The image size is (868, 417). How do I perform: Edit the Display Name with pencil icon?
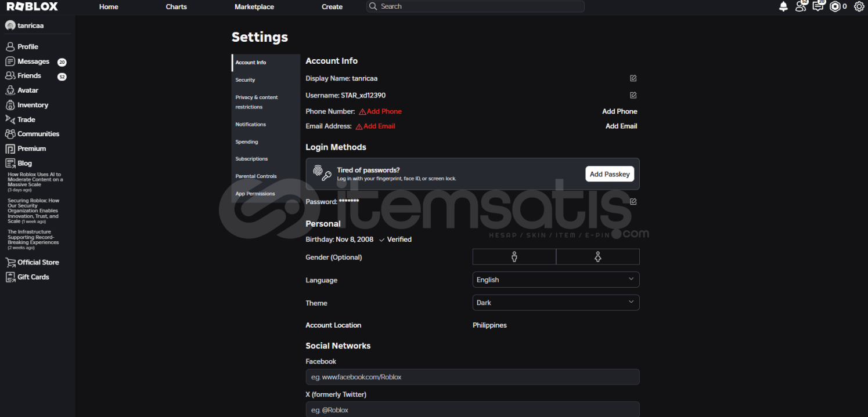pyautogui.click(x=633, y=78)
